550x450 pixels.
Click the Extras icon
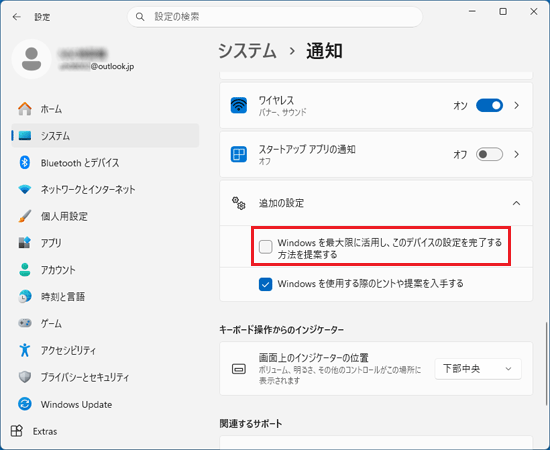pyautogui.click(x=16, y=431)
